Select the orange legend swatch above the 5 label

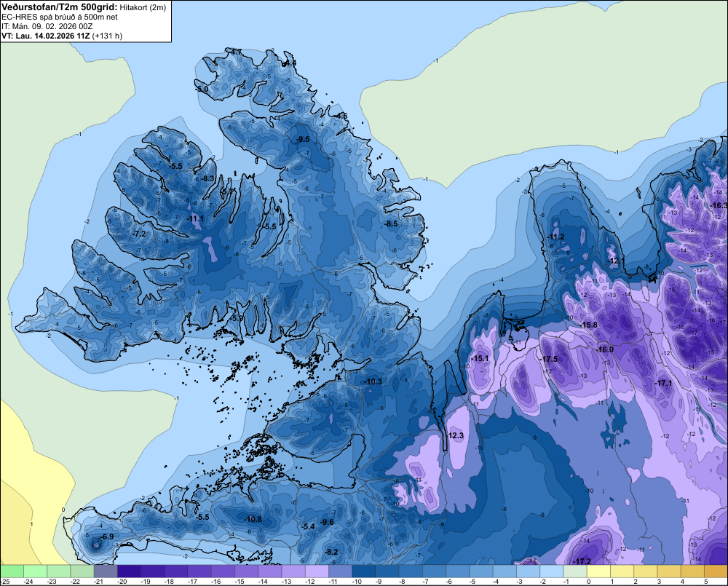(x=716, y=571)
